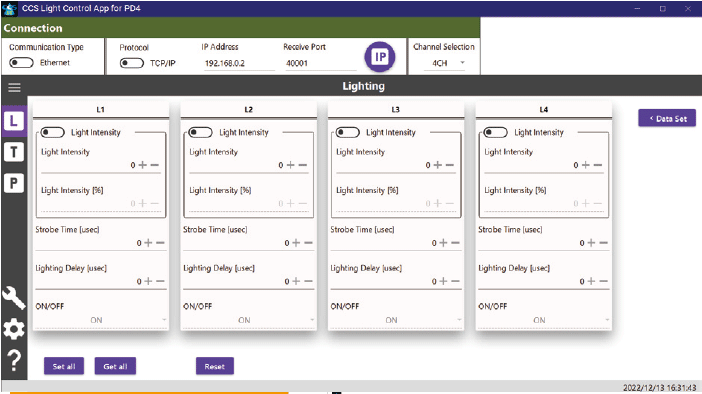
Task: Click the IP Address input field
Action: coord(238,64)
